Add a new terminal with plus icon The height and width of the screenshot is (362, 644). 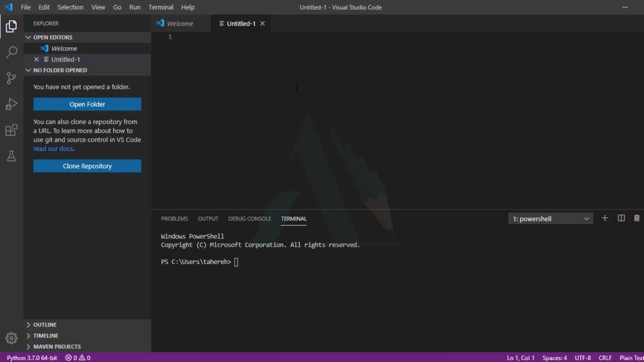click(605, 218)
